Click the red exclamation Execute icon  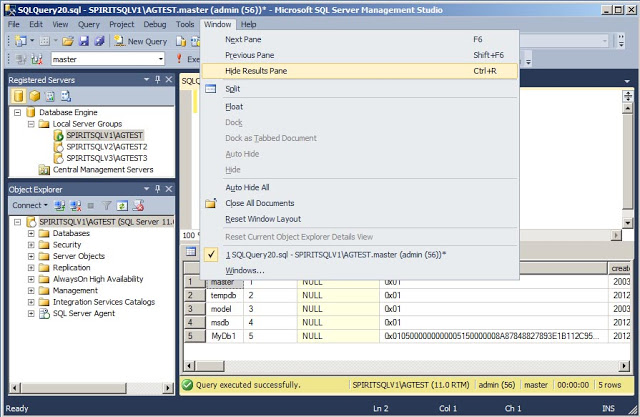tap(179, 59)
